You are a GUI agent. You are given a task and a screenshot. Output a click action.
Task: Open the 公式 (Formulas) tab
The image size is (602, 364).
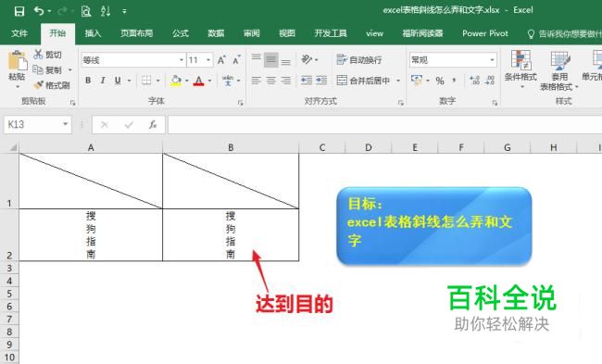click(181, 33)
